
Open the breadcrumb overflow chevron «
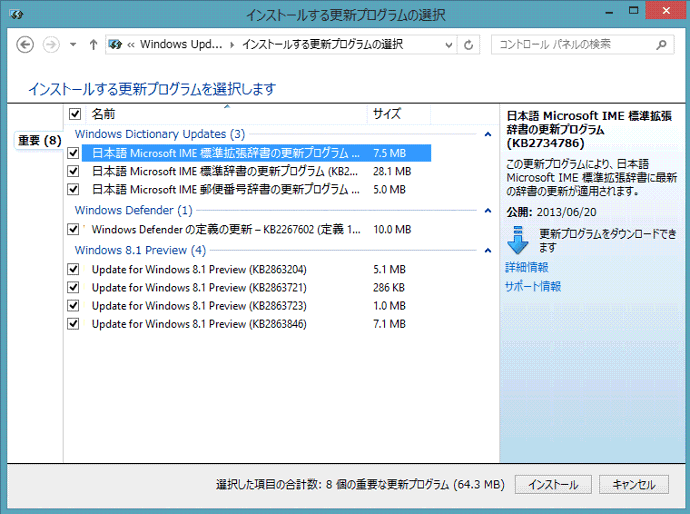[x=131, y=44]
